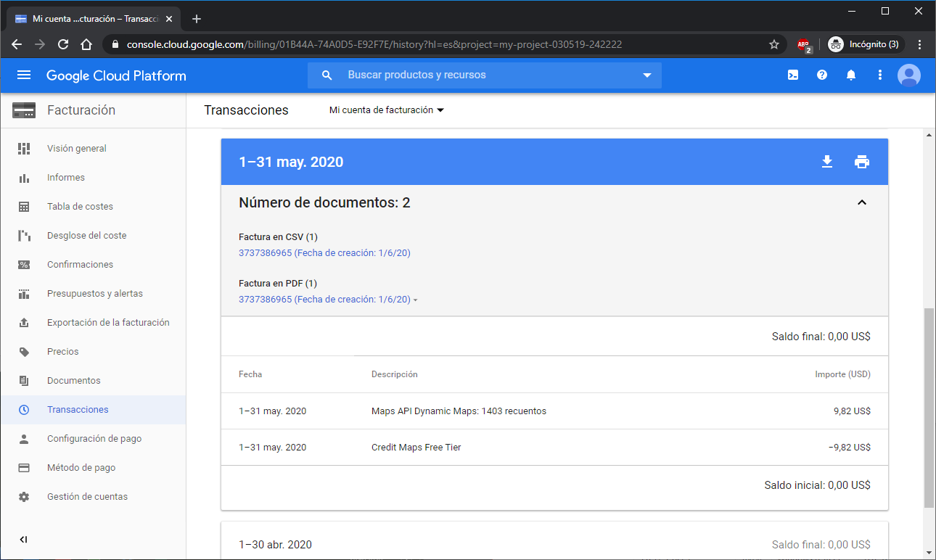
Task: Open the hamburger navigation menu
Action: (24, 75)
